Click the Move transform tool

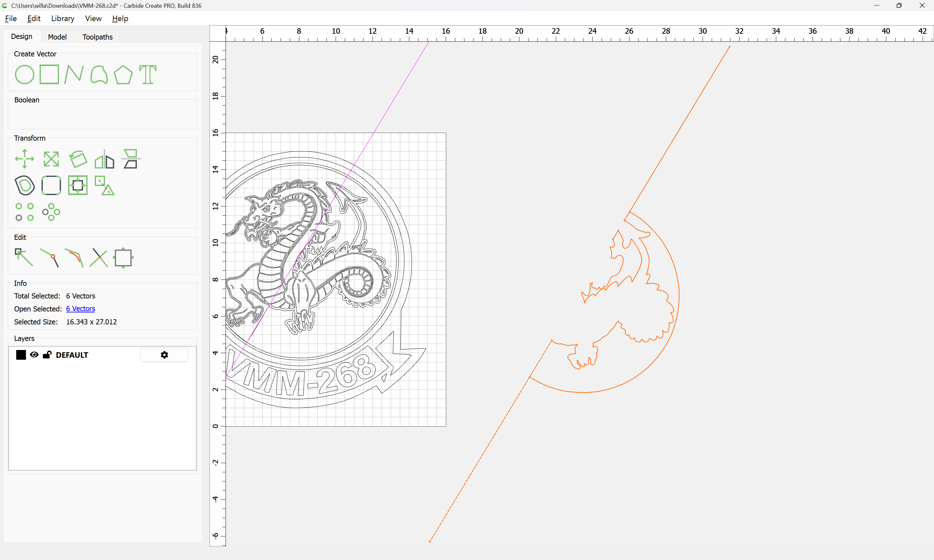(x=25, y=159)
